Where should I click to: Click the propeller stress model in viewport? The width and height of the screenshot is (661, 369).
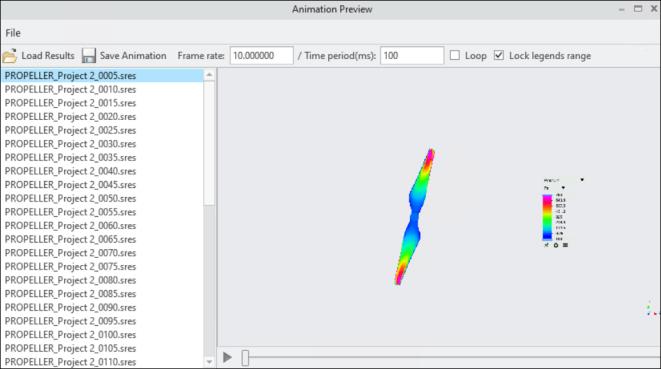coord(414,217)
